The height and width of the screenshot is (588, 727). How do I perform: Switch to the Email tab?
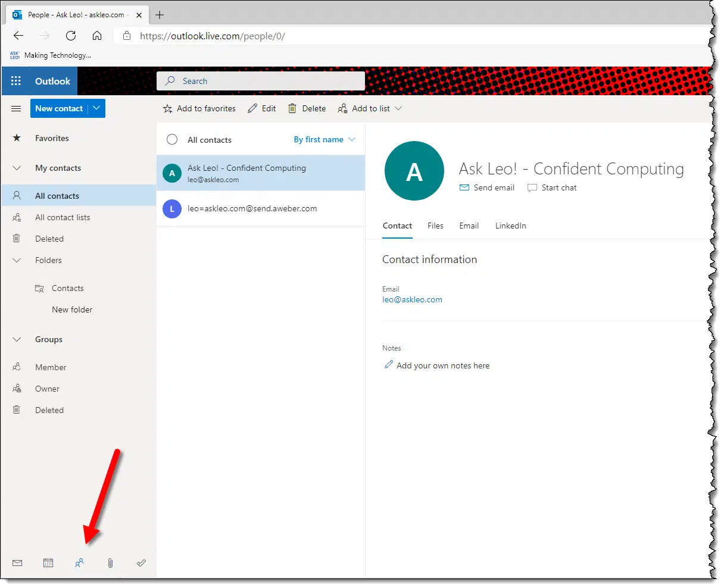click(469, 226)
